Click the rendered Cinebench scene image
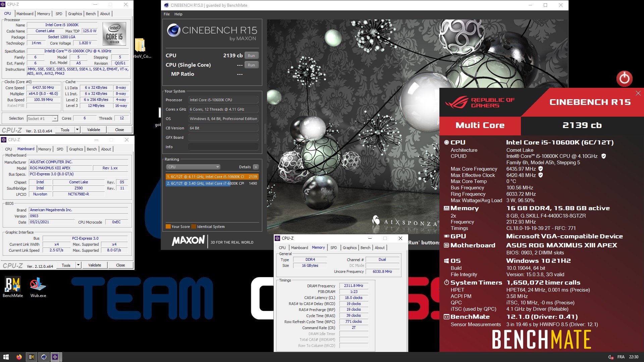This screenshot has width=644, height=362. pyautogui.click(x=353, y=127)
